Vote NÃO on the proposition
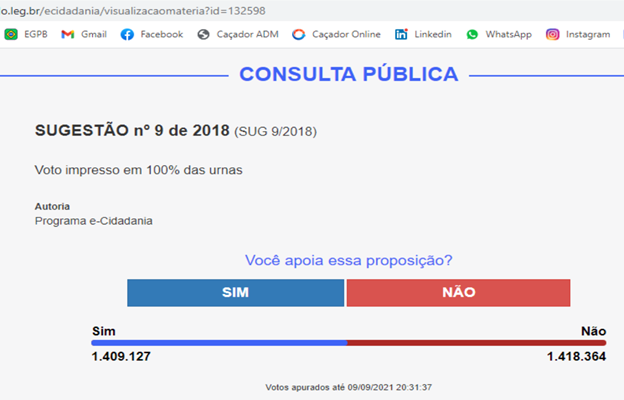Image resolution: width=624 pixels, height=400 pixels. 458,293
